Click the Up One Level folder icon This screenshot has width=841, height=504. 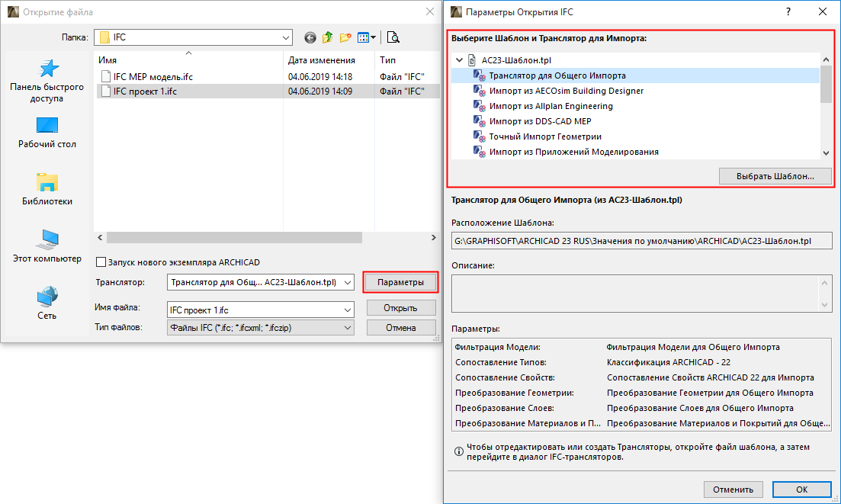328,37
